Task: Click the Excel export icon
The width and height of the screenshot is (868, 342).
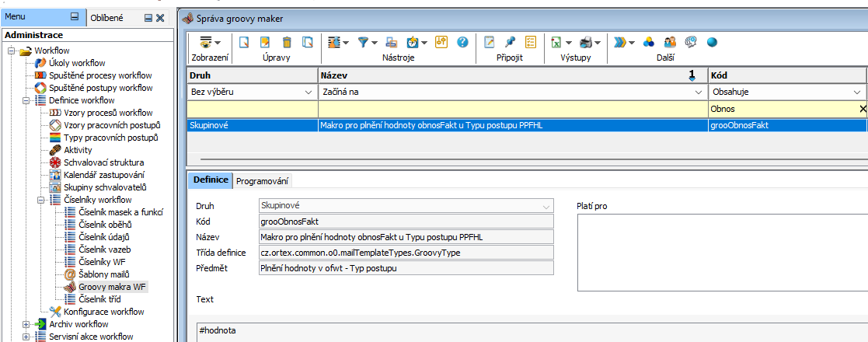Action: 557,42
